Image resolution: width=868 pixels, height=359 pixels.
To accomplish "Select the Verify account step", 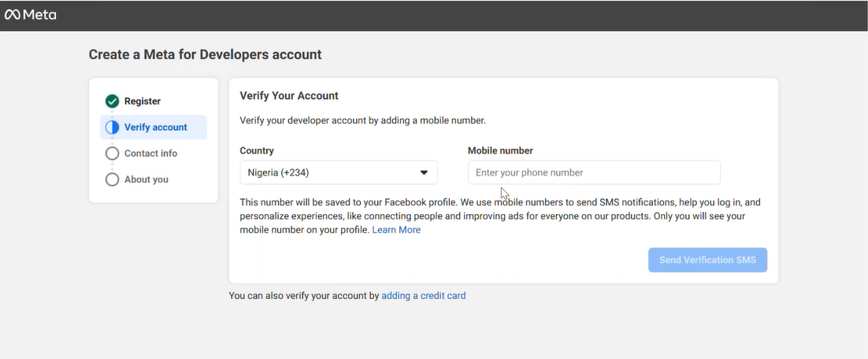I will click(154, 128).
